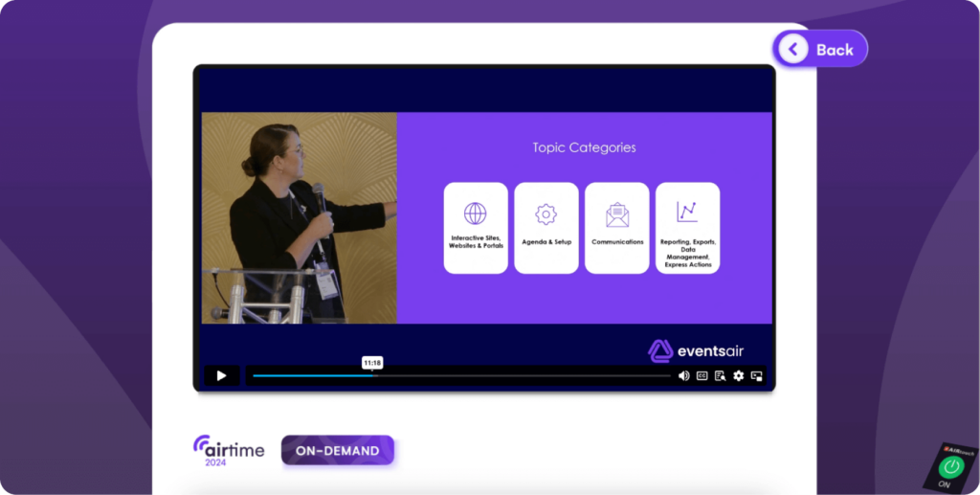Screen dimensions: 980x495
Task: Play the video
Action: coord(221,376)
